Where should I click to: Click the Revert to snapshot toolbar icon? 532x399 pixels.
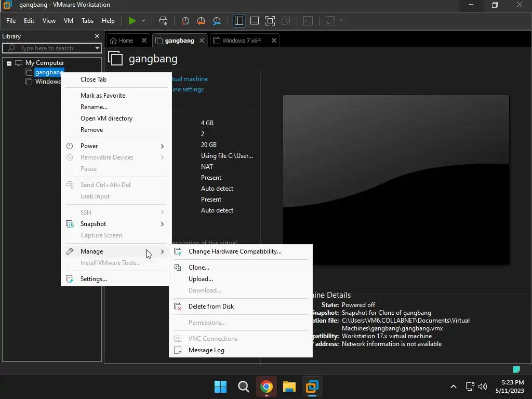click(201, 21)
